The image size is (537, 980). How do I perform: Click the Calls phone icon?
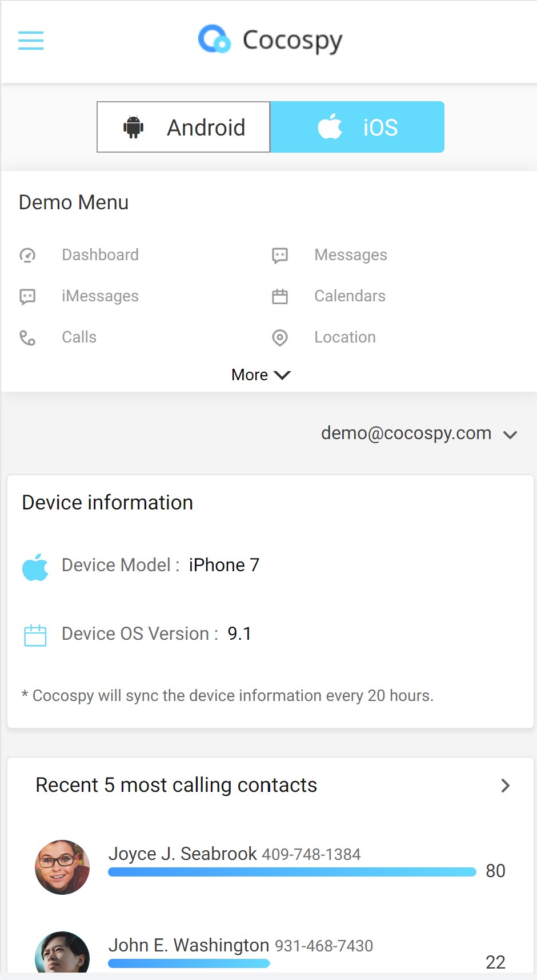click(x=27, y=338)
